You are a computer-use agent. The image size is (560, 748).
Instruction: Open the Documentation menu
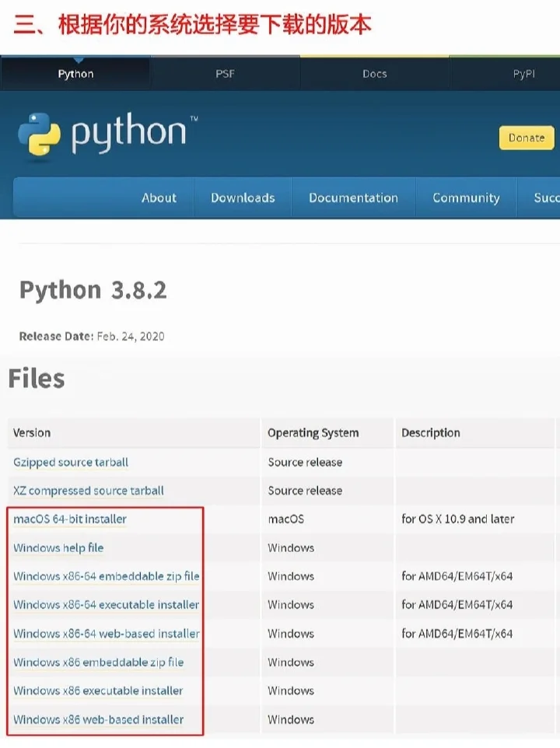pyautogui.click(x=353, y=197)
